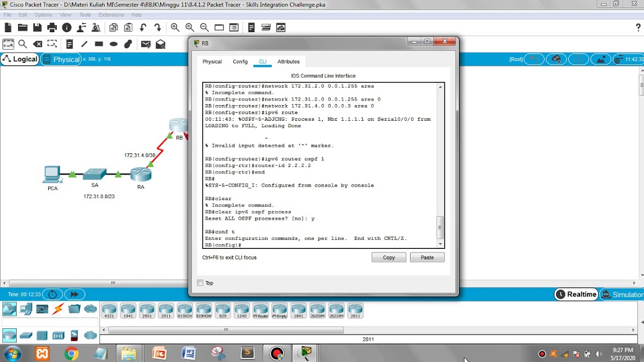The width and height of the screenshot is (644, 362).
Task: Open Chrome from the taskbar
Action: tap(71, 354)
